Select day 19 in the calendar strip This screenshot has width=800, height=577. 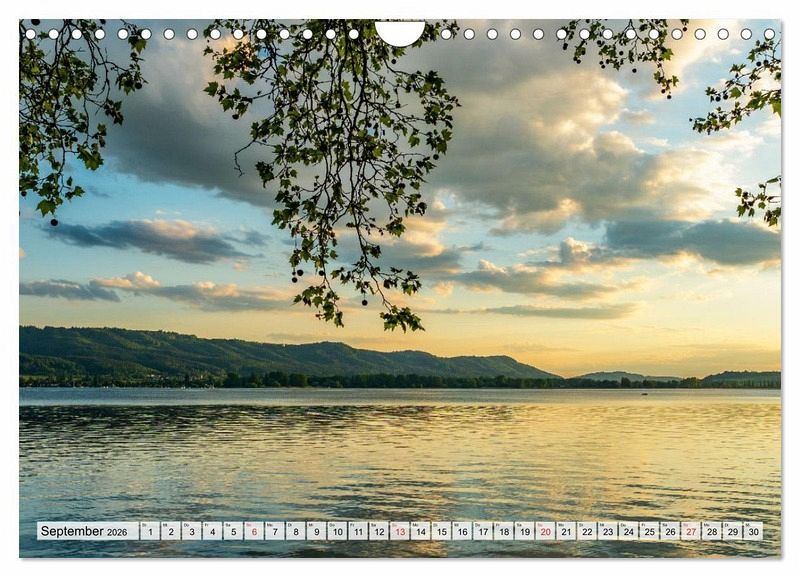525,531
